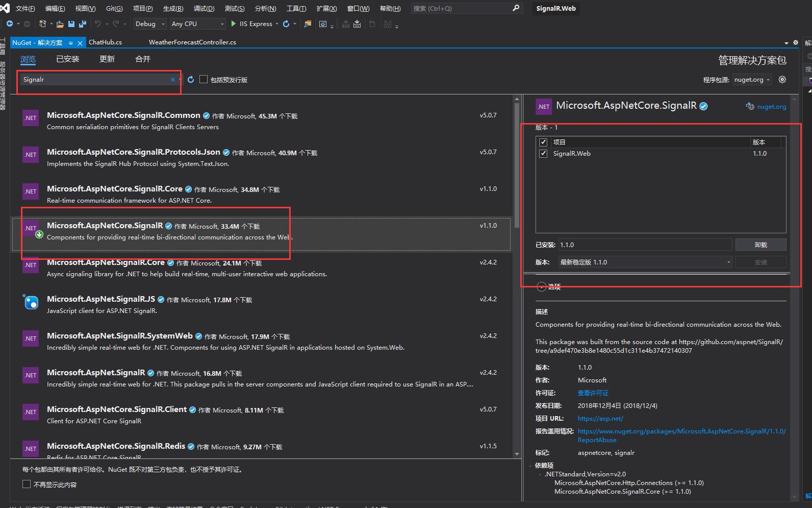The width and height of the screenshot is (812, 508).
Task: Toggle select-all projects checkbox
Action: 543,142
